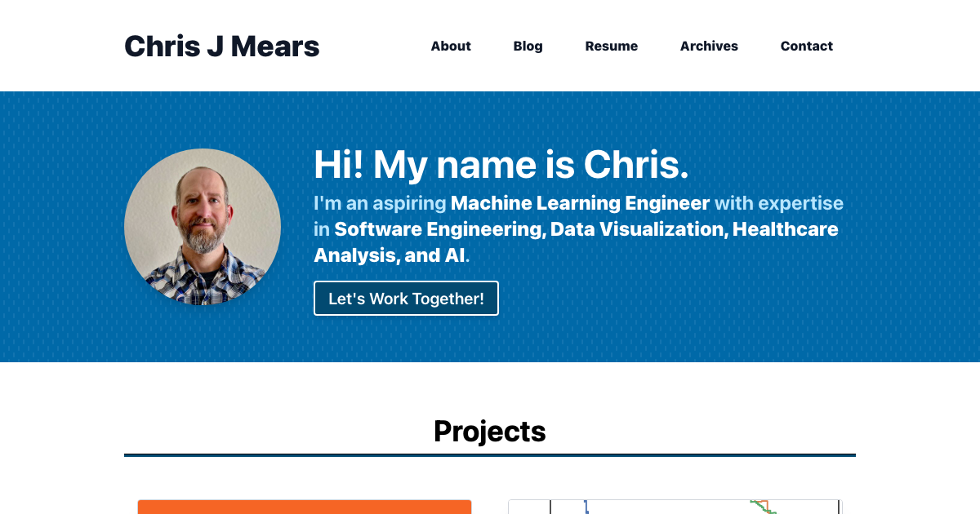
Task: Browse the Archives
Action: (x=708, y=47)
